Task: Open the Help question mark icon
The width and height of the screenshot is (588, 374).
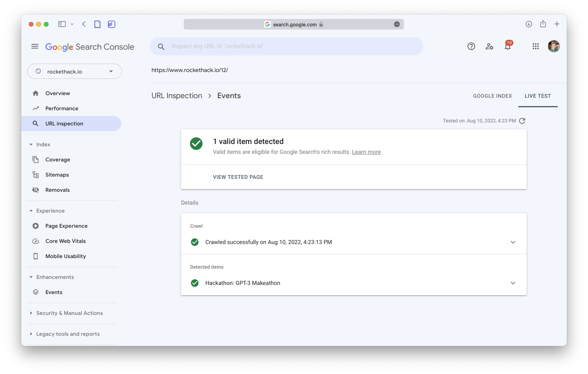Action: point(471,46)
